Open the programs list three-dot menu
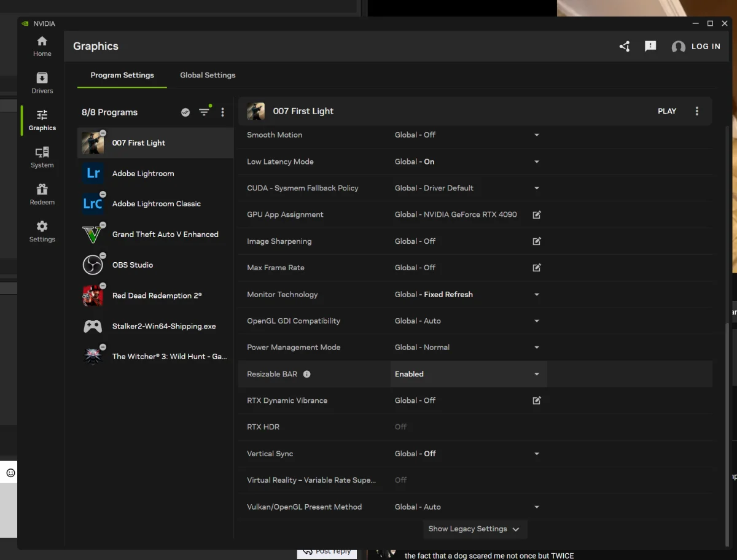The width and height of the screenshot is (737, 560). pyautogui.click(x=222, y=112)
